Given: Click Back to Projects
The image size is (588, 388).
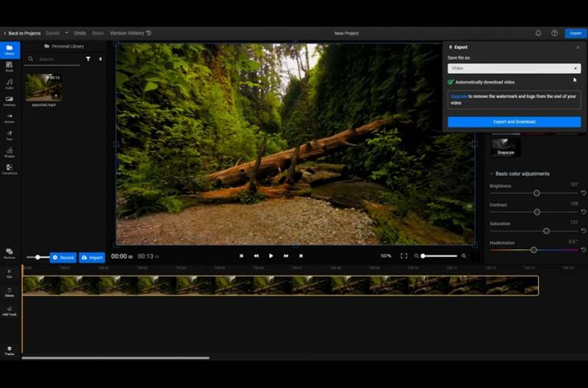Looking at the screenshot, I should click(22, 33).
